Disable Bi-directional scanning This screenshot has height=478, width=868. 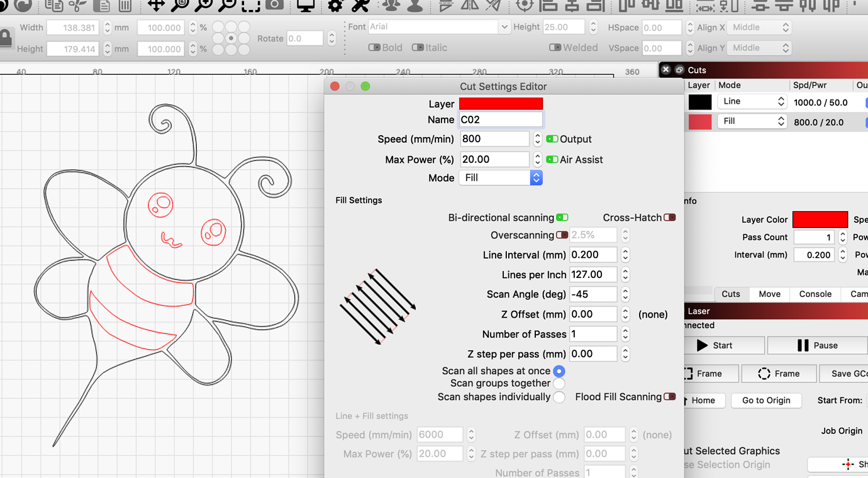coord(562,217)
